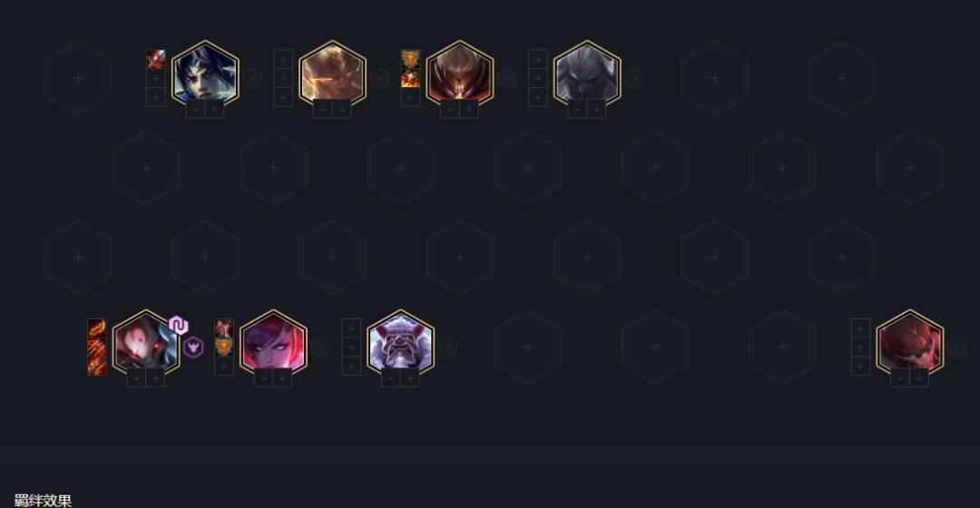Click the white furry yeti champion portrait
The width and height of the screenshot is (980, 508).
401,341
